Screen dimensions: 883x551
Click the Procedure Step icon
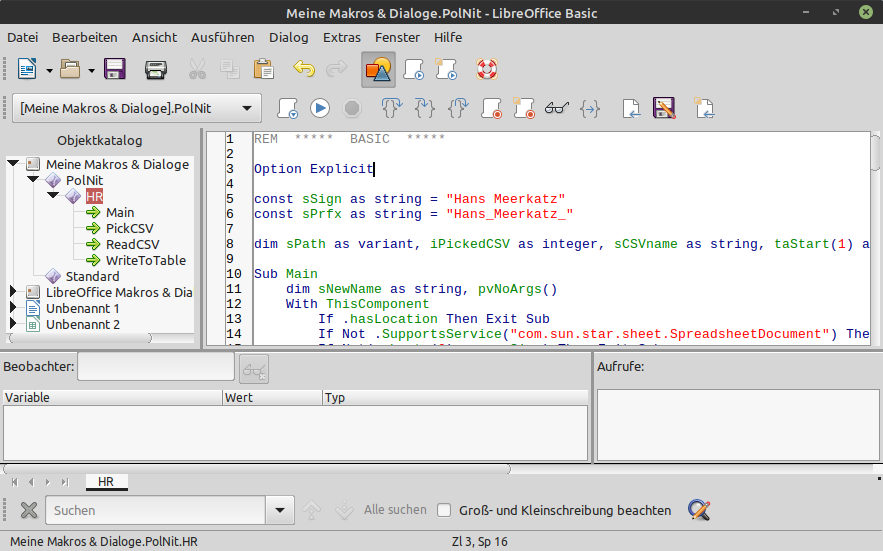click(x=391, y=108)
